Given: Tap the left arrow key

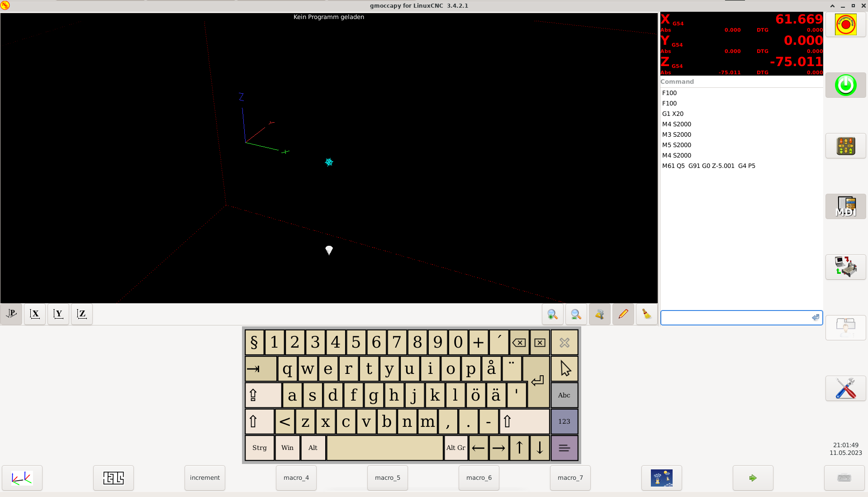Looking at the screenshot, I should (479, 448).
